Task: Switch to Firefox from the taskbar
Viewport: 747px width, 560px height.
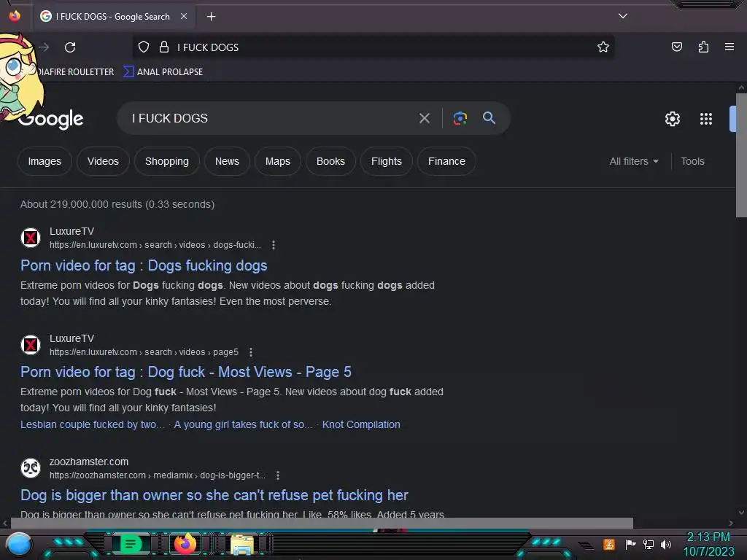Action: tap(185, 543)
